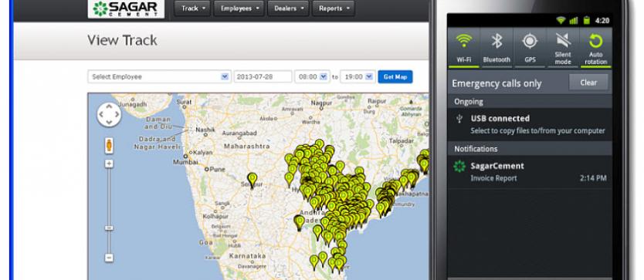Click the Get Map button
The width and height of the screenshot is (644, 280).
click(395, 77)
